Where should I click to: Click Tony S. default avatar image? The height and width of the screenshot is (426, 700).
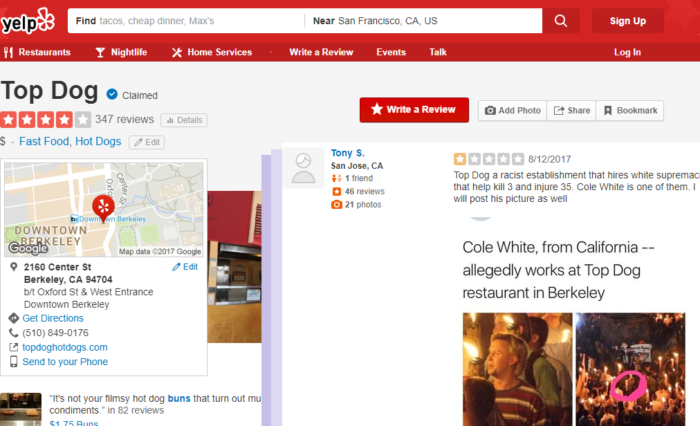(304, 168)
